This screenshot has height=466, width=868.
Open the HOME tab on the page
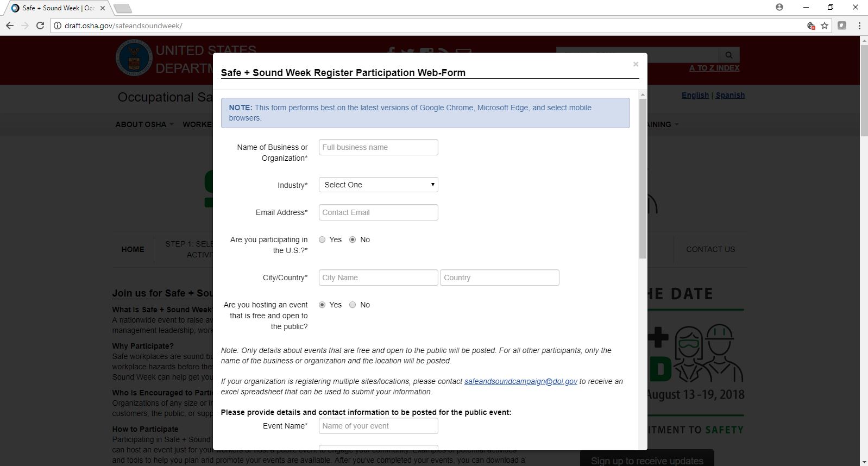133,249
